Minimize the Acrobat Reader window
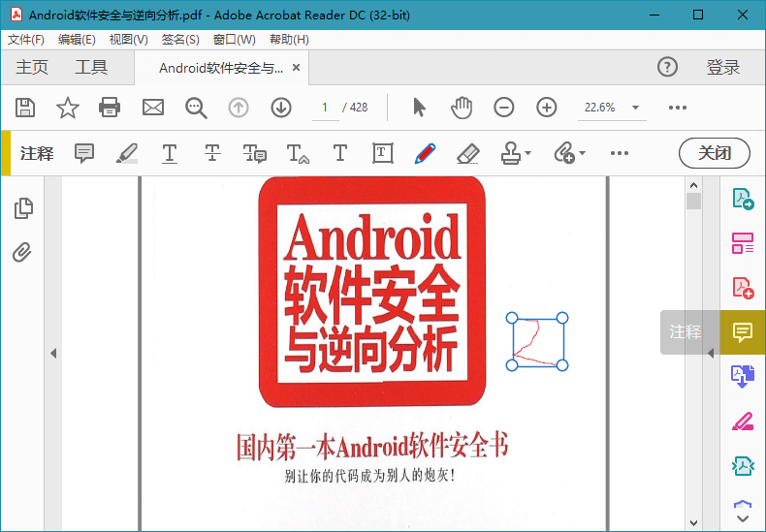The image size is (766, 532). pos(654,16)
